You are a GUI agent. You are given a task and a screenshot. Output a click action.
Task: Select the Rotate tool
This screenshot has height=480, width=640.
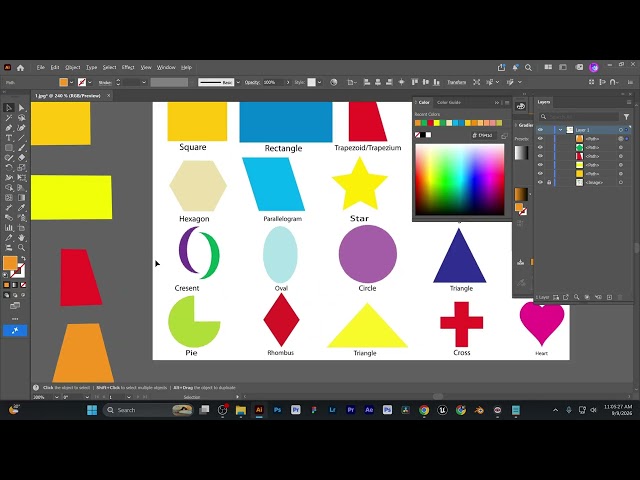point(9,168)
